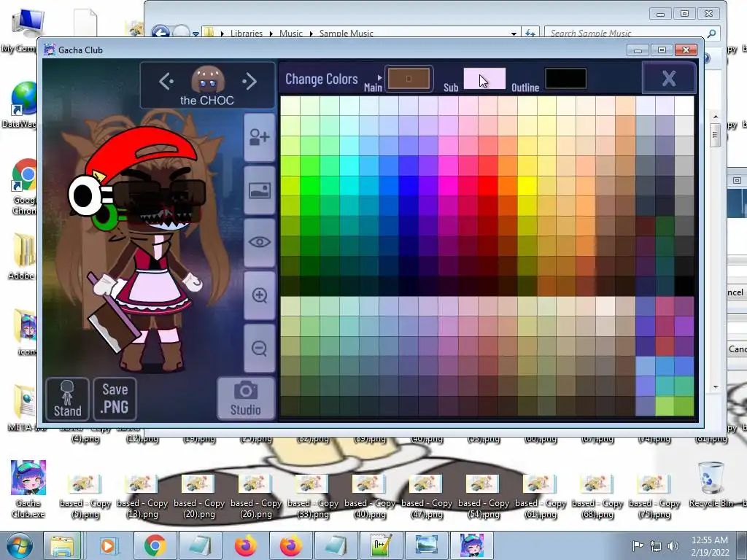Close the Change Colors panel with X
Viewport: 747px width, 560px height.
click(x=669, y=78)
